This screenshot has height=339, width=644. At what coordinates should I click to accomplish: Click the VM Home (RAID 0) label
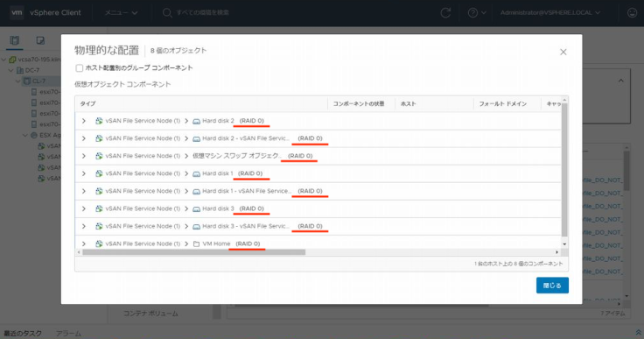point(231,244)
